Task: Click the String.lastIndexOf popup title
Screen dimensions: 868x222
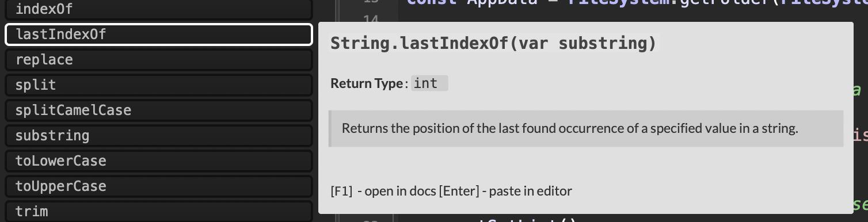Action: point(493,43)
